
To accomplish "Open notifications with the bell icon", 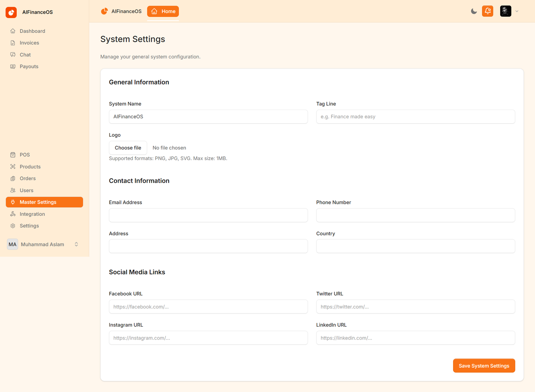I will (x=488, y=11).
